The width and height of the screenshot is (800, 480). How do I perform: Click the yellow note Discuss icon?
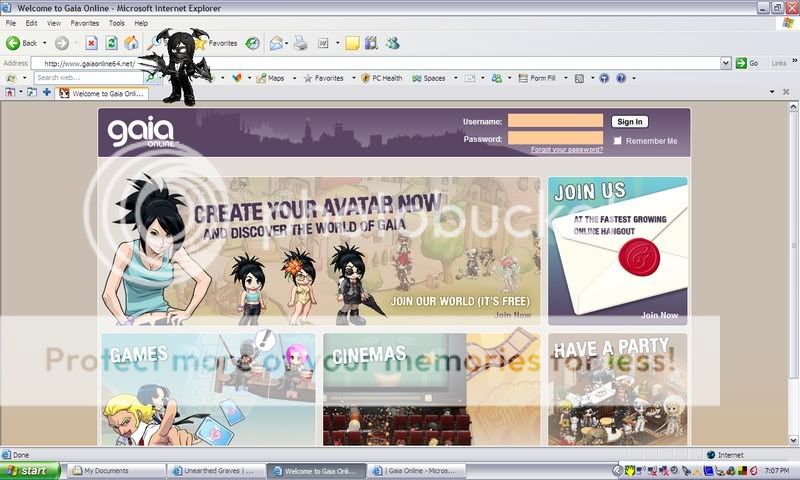pos(352,43)
